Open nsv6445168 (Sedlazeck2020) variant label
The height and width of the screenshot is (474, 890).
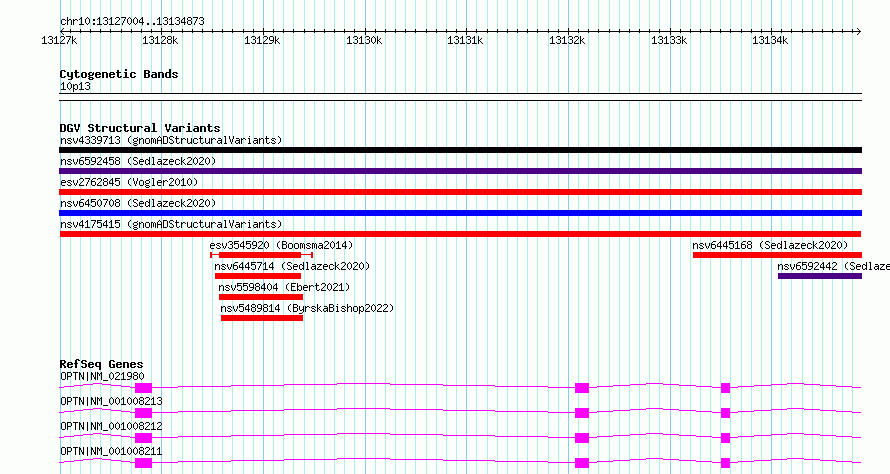770,245
